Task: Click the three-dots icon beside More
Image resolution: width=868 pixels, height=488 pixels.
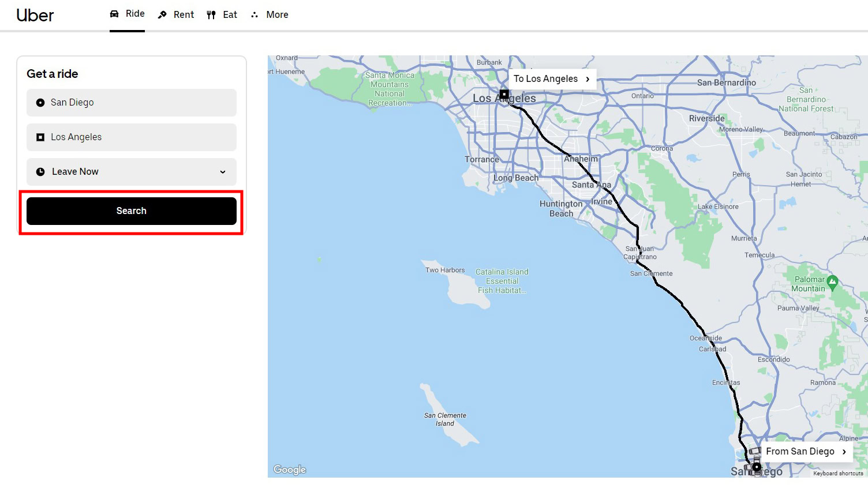Action: pyautogui.click(x=255, y=15)
